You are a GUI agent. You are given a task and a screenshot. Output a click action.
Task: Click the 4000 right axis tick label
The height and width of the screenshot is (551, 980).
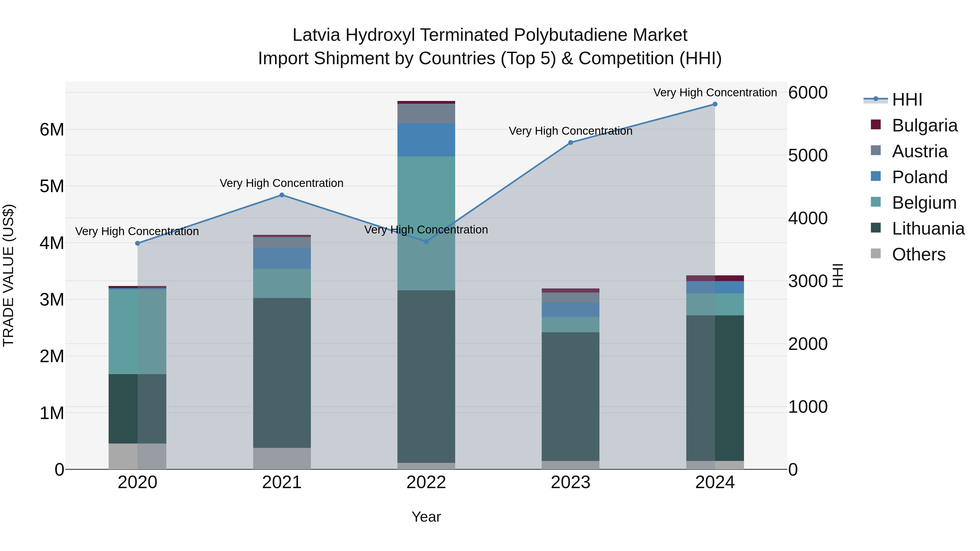coord(808,218)
